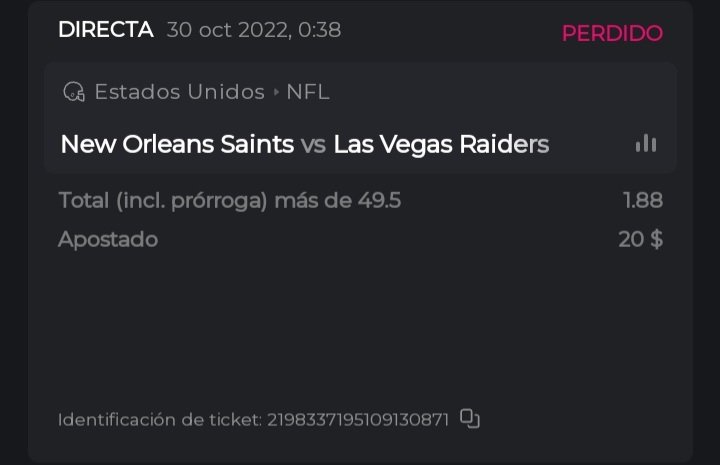The image size is (720, 465).
Task: Click the vs separator between teams
Action: coord(313,144)
